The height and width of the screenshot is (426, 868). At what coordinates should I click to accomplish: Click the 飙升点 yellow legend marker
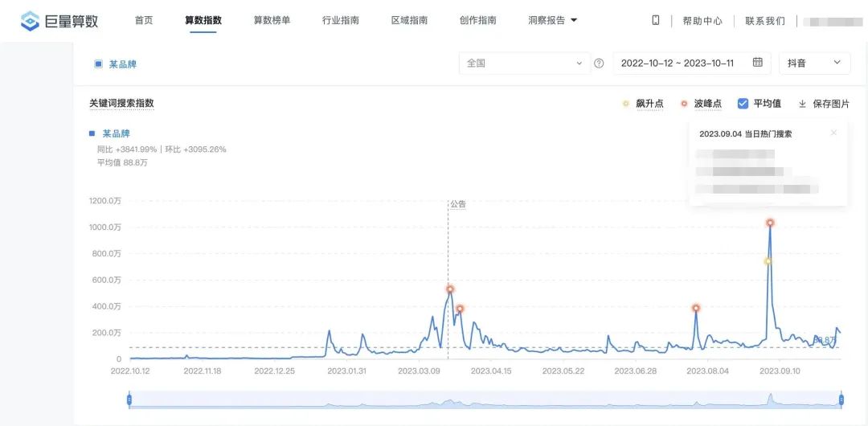[x=626, y=104]
